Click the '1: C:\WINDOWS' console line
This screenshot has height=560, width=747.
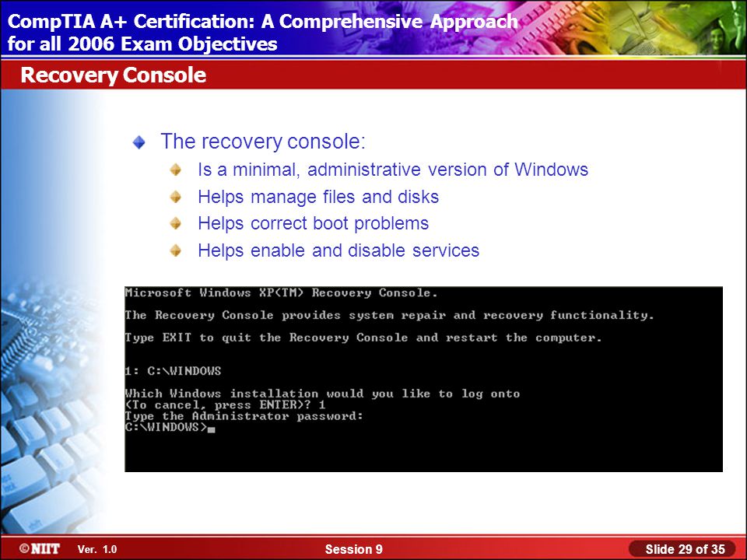pos(173,371)
